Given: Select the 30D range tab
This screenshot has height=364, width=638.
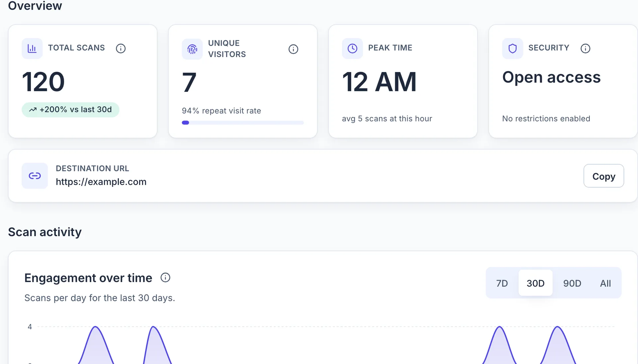Looking at the screenshot, I should pyautogui.click(x=535, y=283).
